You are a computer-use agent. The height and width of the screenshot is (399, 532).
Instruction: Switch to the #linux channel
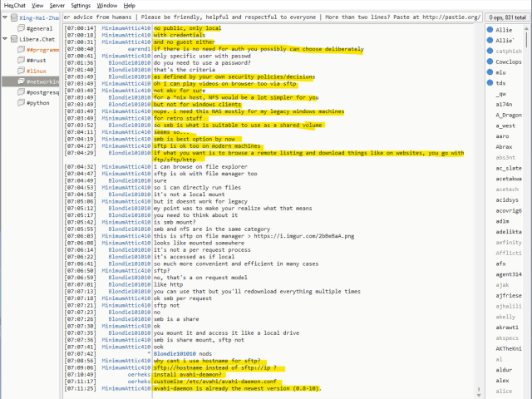[37, 71]
